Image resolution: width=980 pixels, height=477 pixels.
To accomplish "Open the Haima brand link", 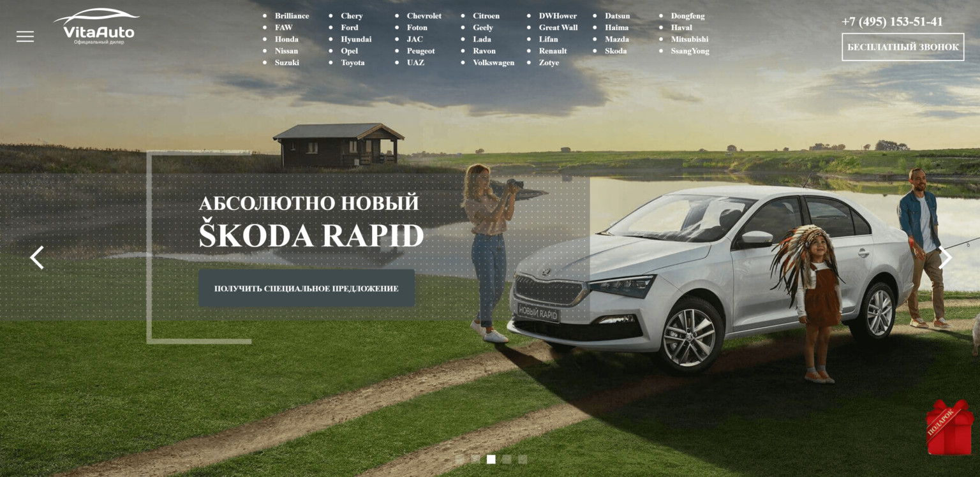I will 616,27.
